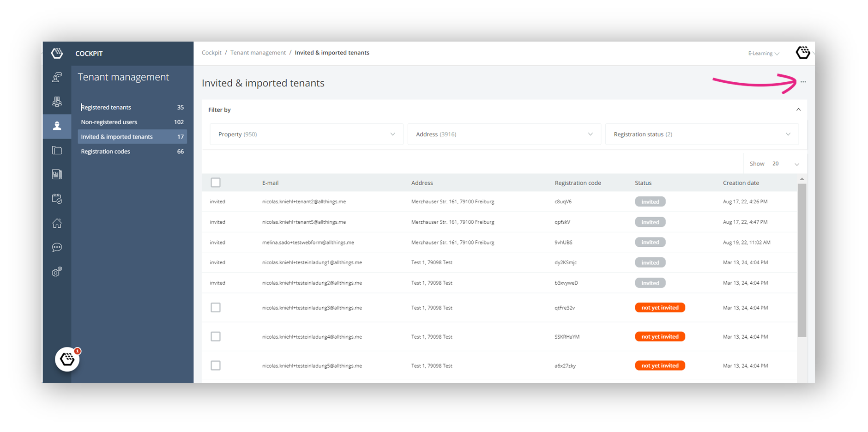Click registration code 9vhUBS
This screenshot has width=868, height=432.
click(564, 242)
